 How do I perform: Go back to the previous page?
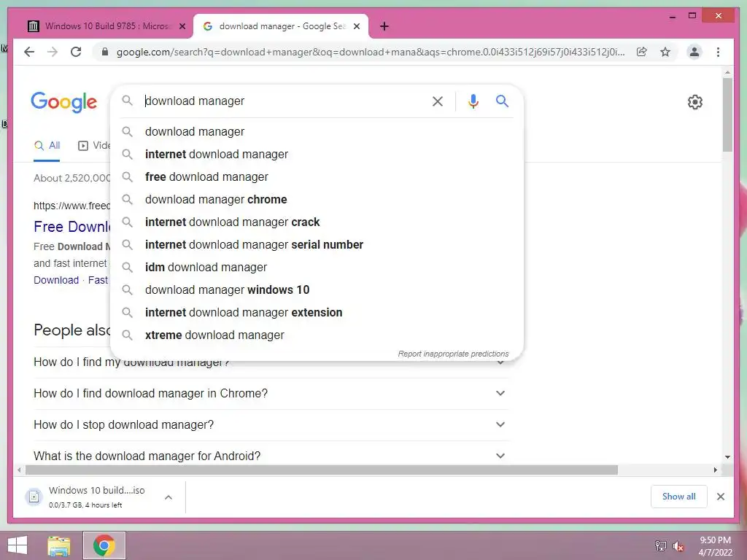tap(29, 52)
